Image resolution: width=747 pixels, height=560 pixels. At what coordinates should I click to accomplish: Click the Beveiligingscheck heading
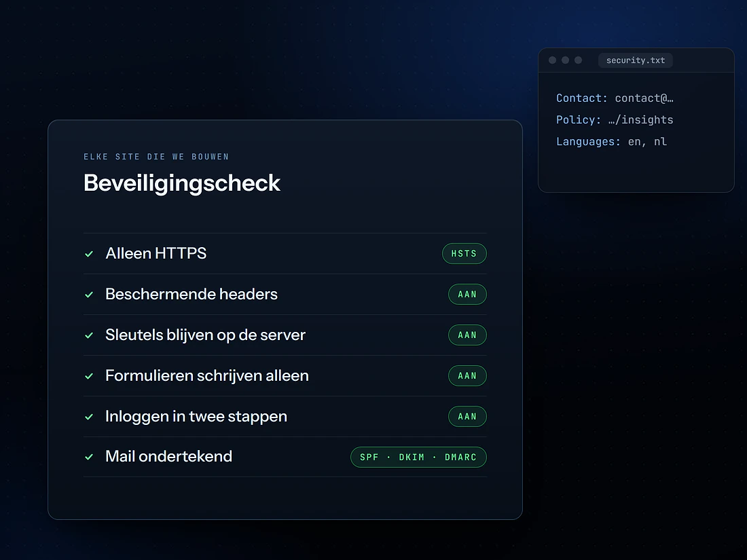[x=182, y=183]
